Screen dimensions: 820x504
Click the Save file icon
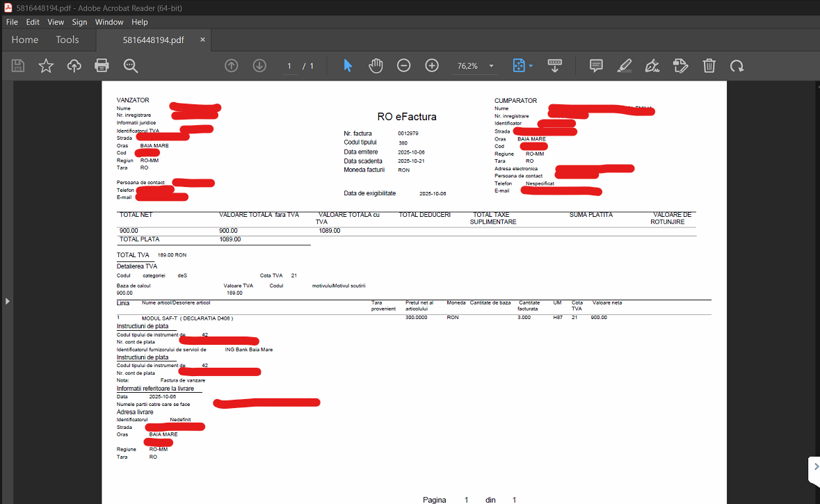tap(18, 66)
